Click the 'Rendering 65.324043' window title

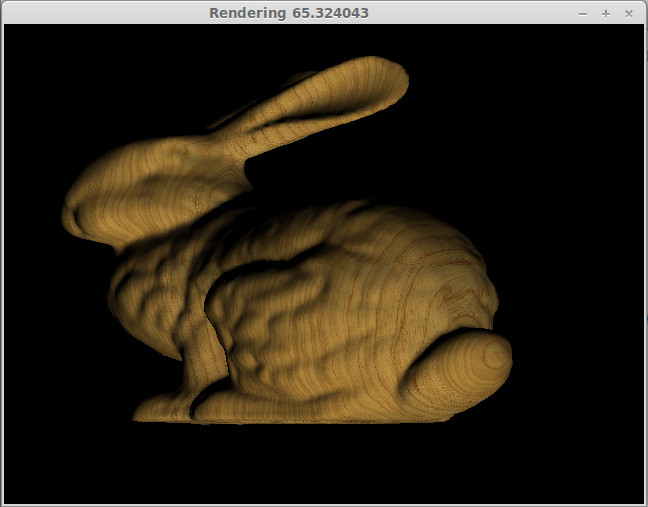pos(288,13)
